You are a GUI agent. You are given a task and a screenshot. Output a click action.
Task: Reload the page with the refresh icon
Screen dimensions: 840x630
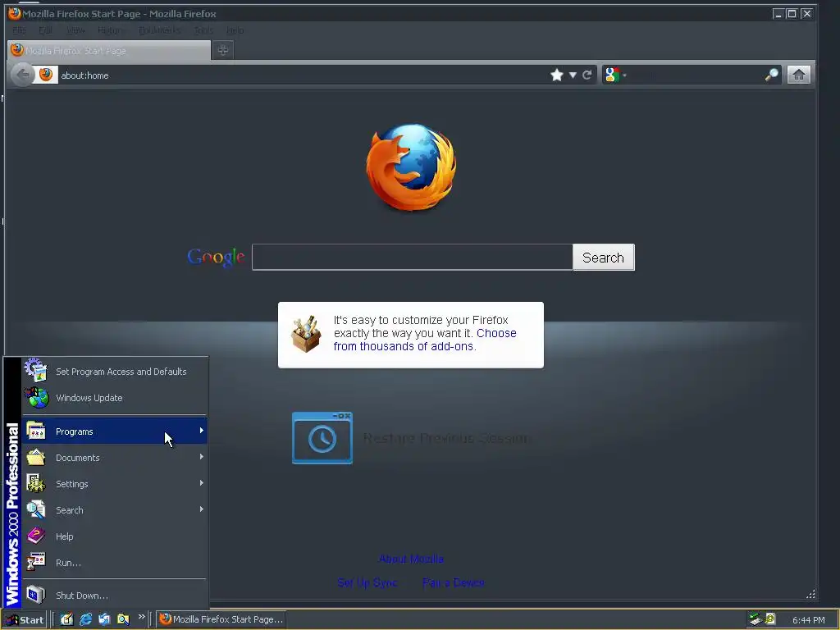tap(587, 75)
